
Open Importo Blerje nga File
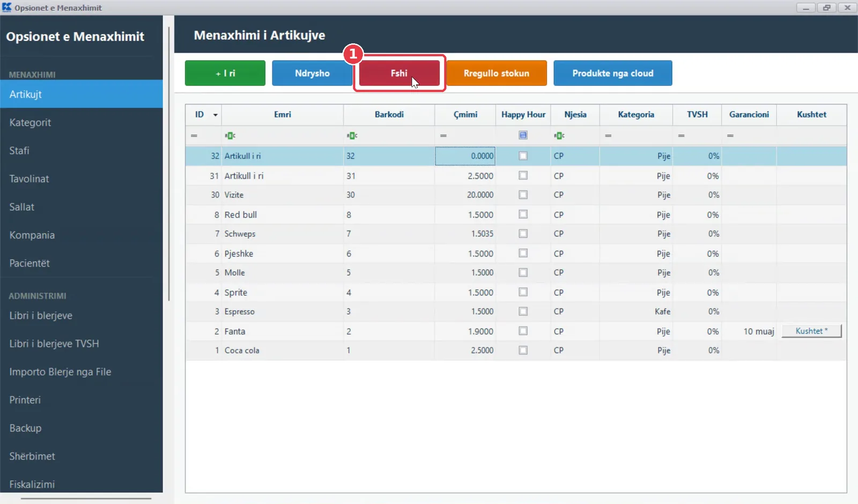pos(82,372)
